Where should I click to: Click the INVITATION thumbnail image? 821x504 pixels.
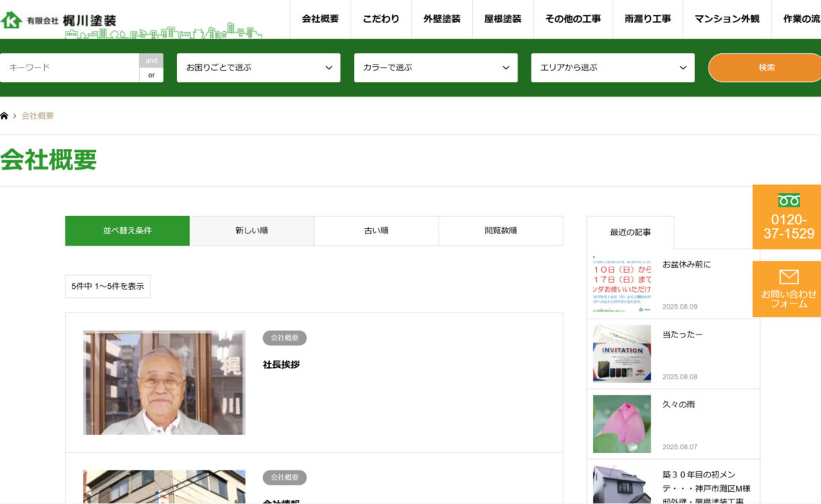pos(622,353)
